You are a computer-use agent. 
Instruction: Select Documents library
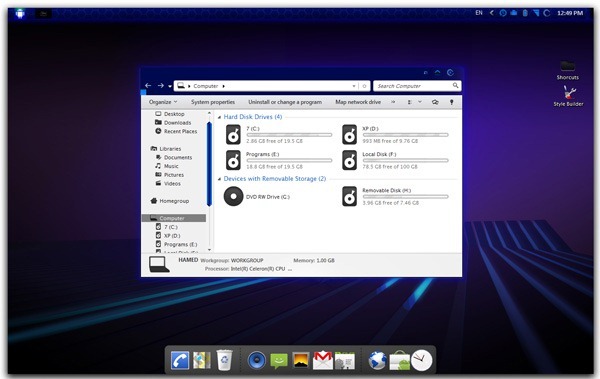click(174, 158)
